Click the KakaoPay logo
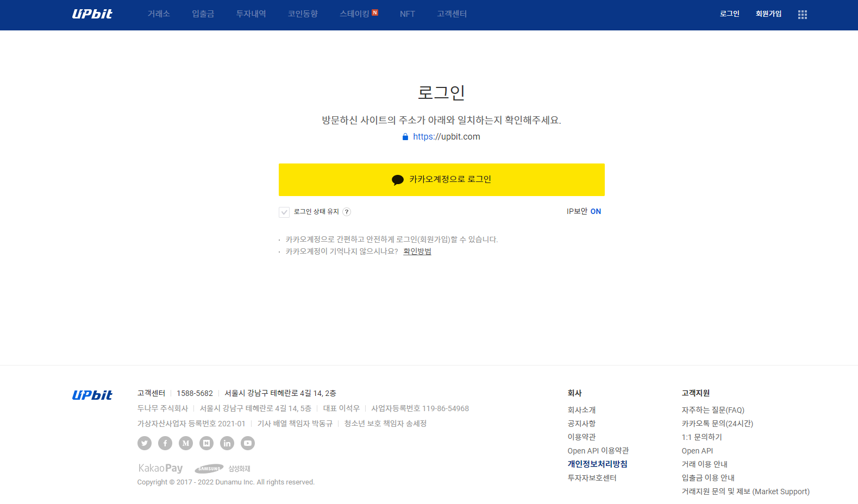Viewport: 858px width, 504px height. click(160, 468)
